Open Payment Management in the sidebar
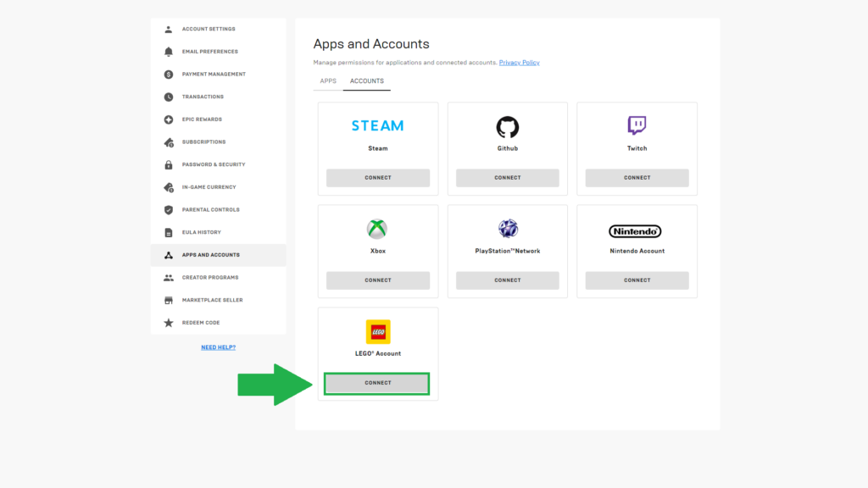The height and width of the screenshot is (488, 868). coord(214,75)
